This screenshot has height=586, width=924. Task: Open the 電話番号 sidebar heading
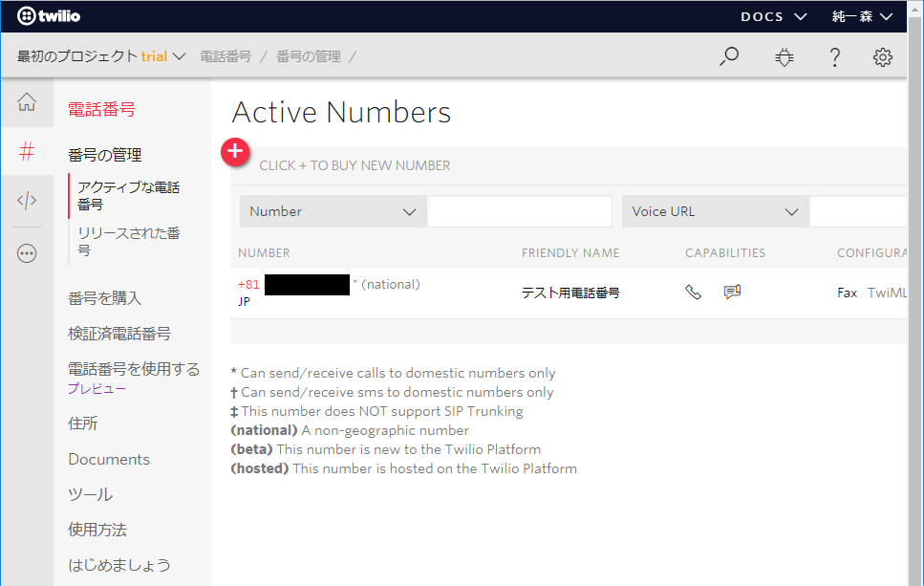pyautogui.click(x=101, y=109)
